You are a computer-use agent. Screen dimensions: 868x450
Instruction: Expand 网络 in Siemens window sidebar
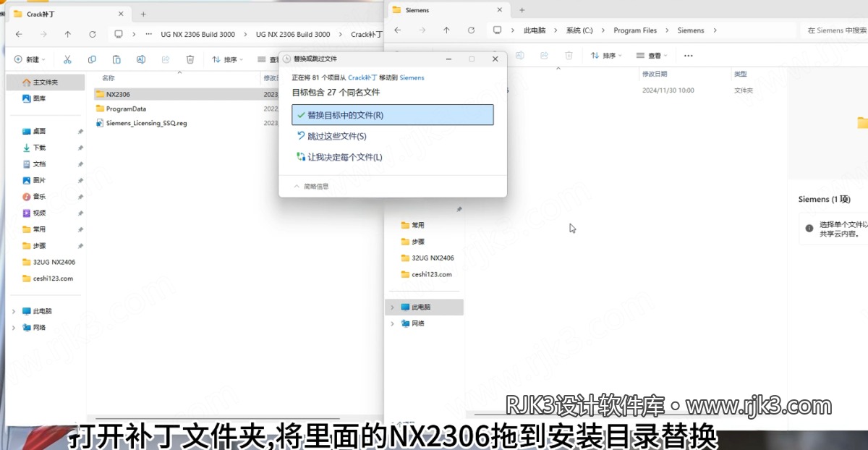[392, 323]
